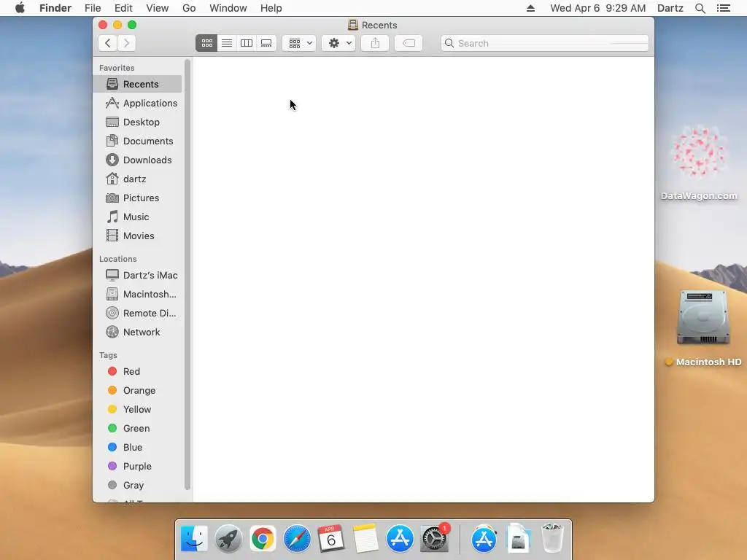Click the Share toolbar button
The height and width of the screenshot is (560, 747).
point(375,43)
